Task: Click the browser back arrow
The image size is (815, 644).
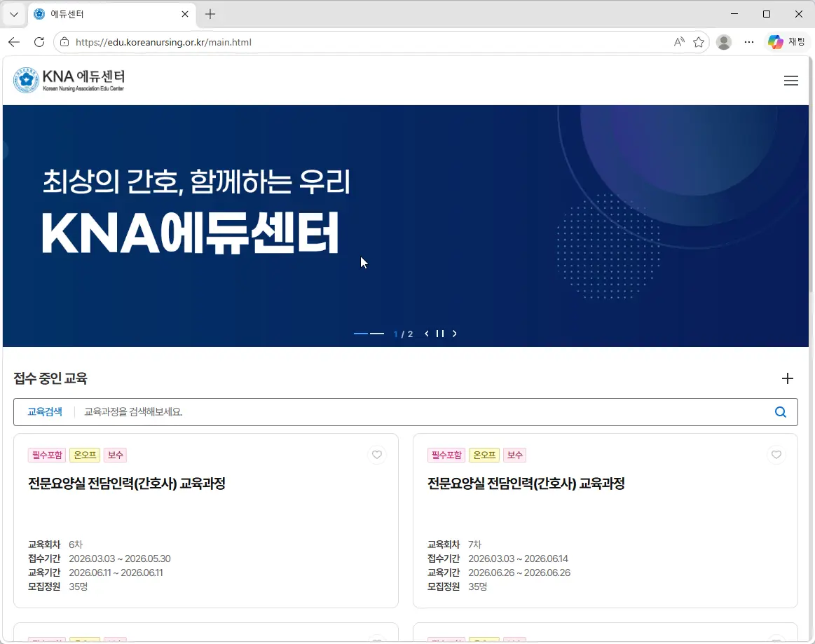Action: coord(14,42)
